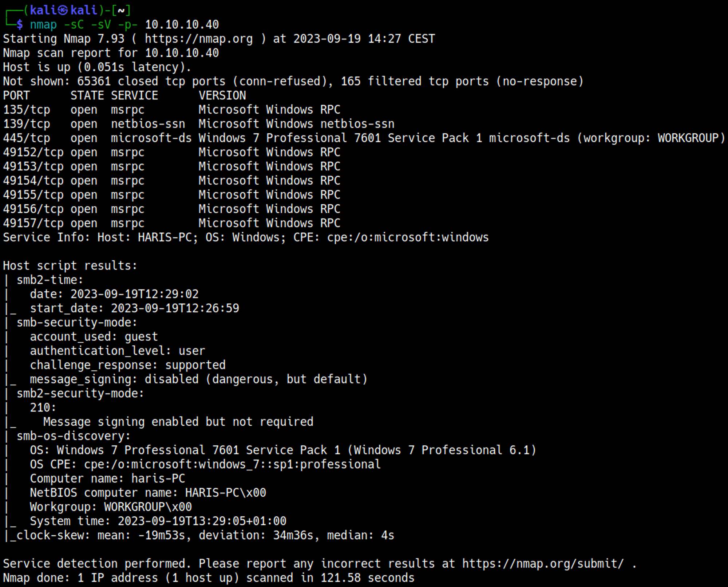Click the 135/tcp port entry
This screenshot has width=728, height=587.
[27, 110]
